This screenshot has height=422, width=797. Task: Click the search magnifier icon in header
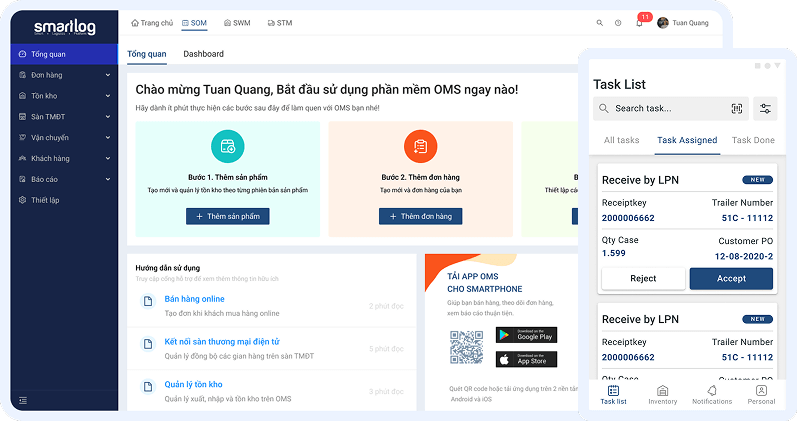[600, 23]
